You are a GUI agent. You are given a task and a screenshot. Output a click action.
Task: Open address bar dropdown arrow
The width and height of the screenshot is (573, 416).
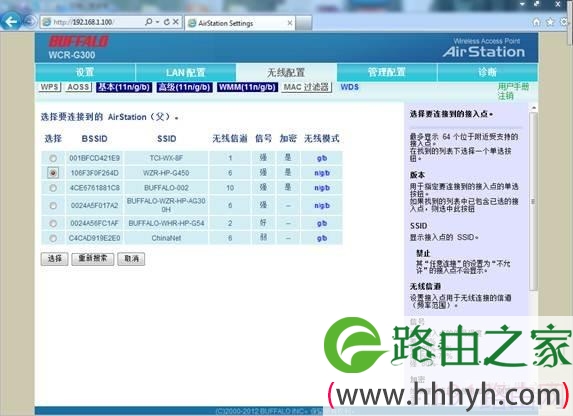tap(158, 22)
